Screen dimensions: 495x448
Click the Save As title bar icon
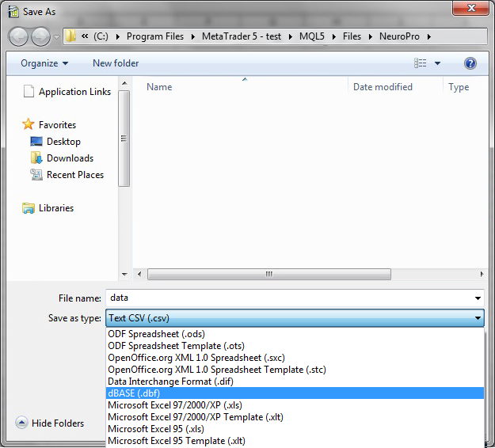(x=13, y=12)
